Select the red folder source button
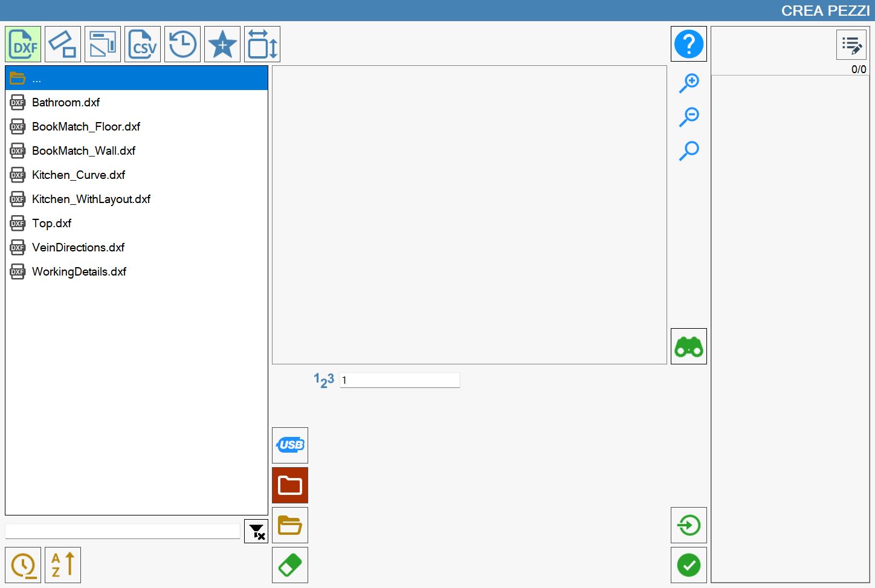875x588 pixels. [x=290, y=485]
